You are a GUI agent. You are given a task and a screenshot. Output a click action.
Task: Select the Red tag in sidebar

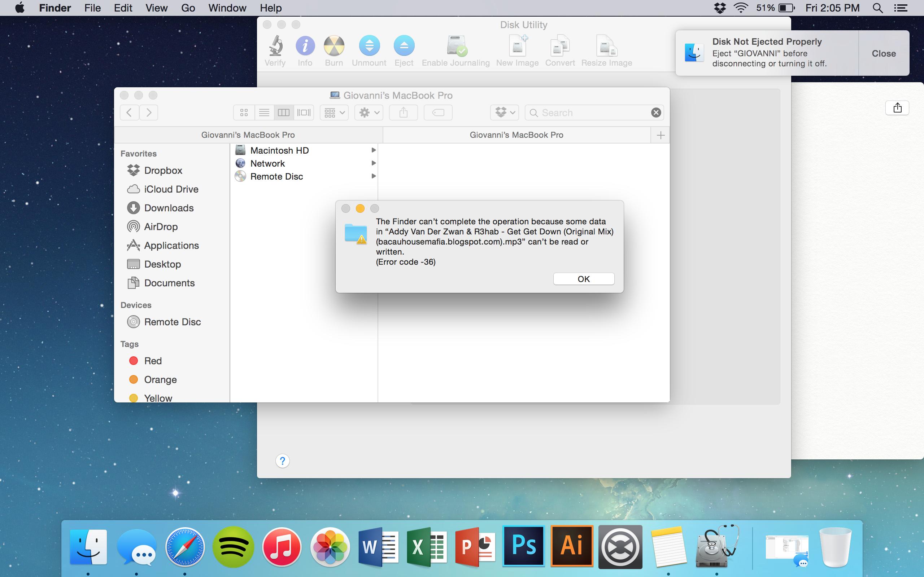pyautogui.click(x=153, y=361)
